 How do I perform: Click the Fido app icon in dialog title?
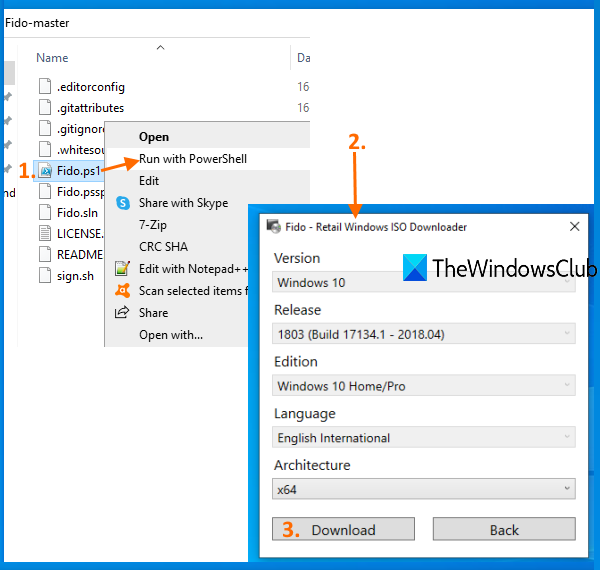pyautogui.click(x=274, y=226)
